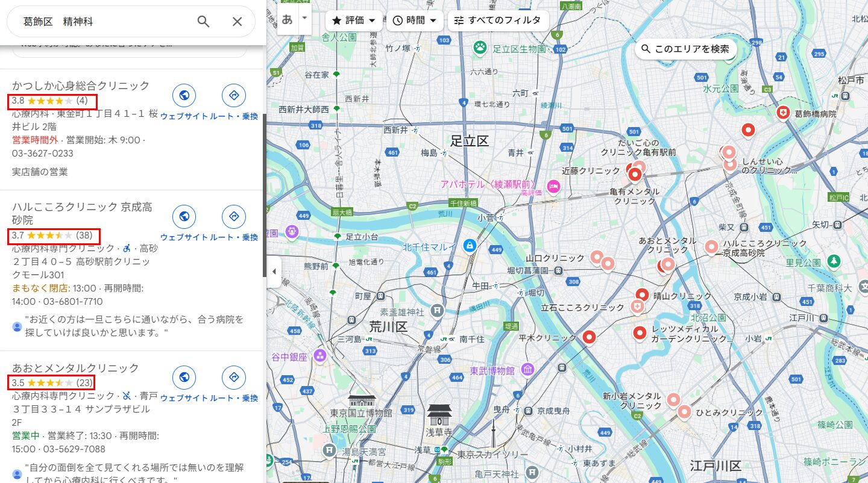The image size is (868, 483).
Task: Open すべてのフィルタ all filters button
Action: 498,20
